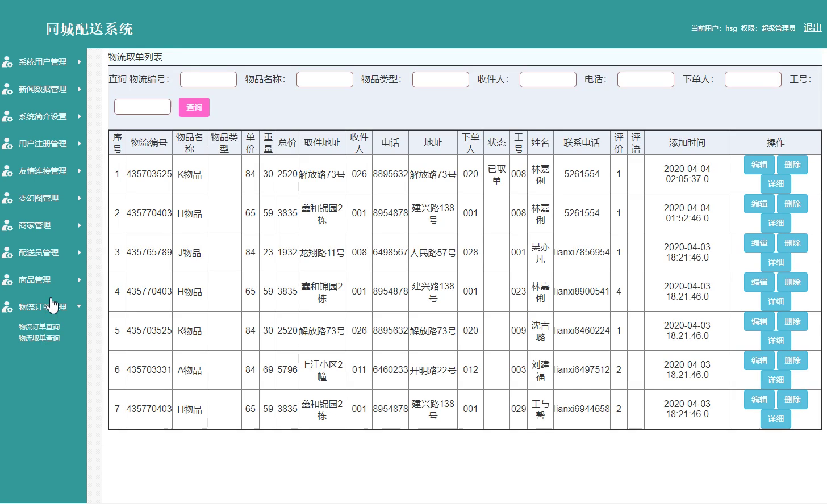
Task: Click 删除 for row 7 H物品
Action: (x=792, y=400)
